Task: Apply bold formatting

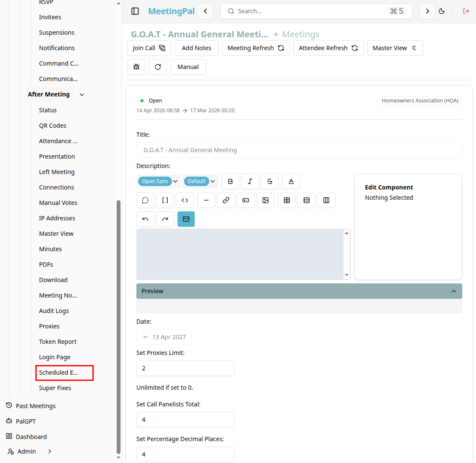Action: point(230,181)
